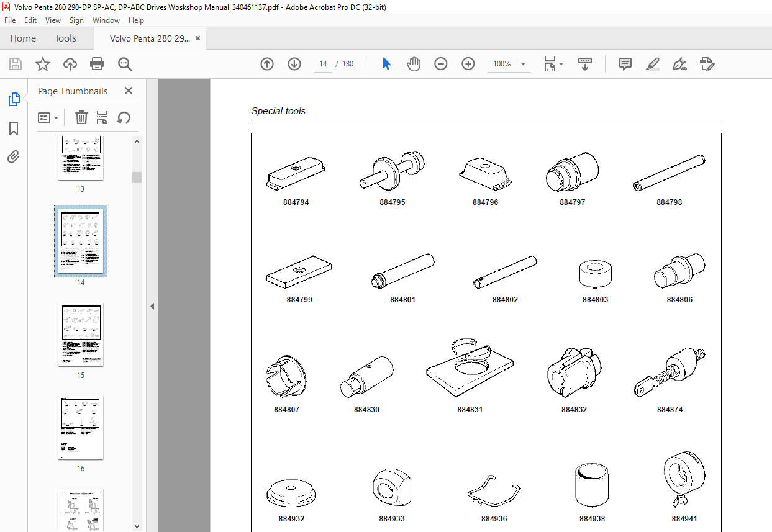The height and width of the screenshot is (532, 772).
Task: Click part number 884941 label
Action: tap(684, 519)
